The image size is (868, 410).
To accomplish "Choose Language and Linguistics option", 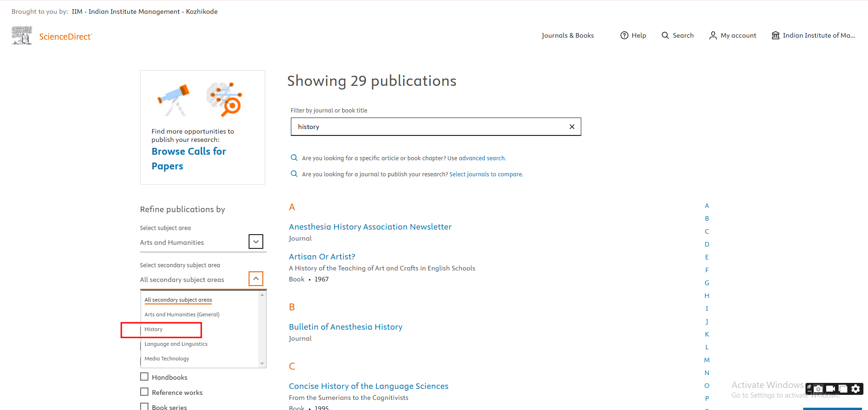I will [x=176, y=344].
